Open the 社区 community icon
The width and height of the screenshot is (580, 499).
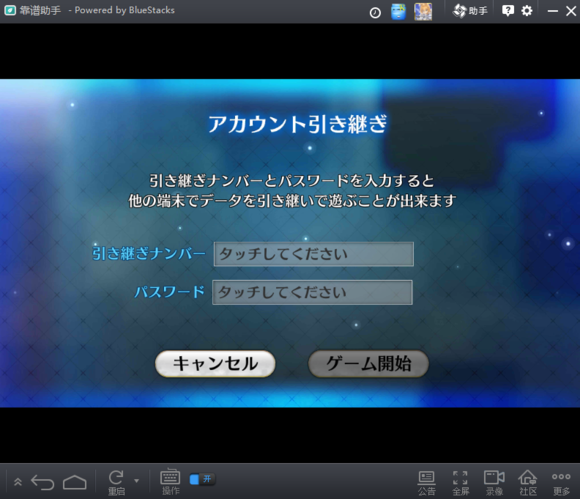[528, 483]
